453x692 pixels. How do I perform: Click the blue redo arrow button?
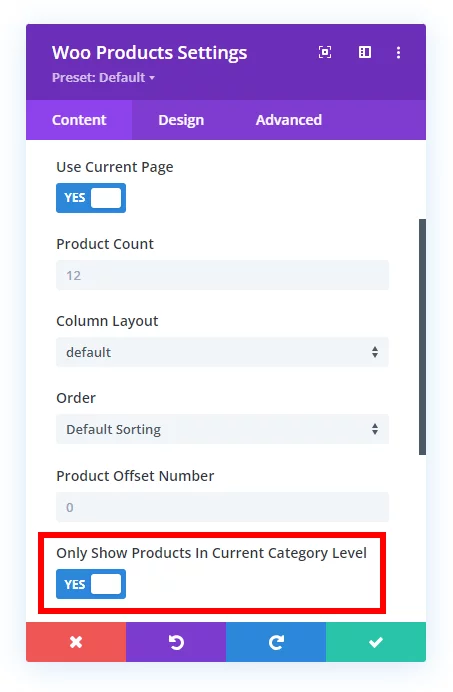coord(276,642)
